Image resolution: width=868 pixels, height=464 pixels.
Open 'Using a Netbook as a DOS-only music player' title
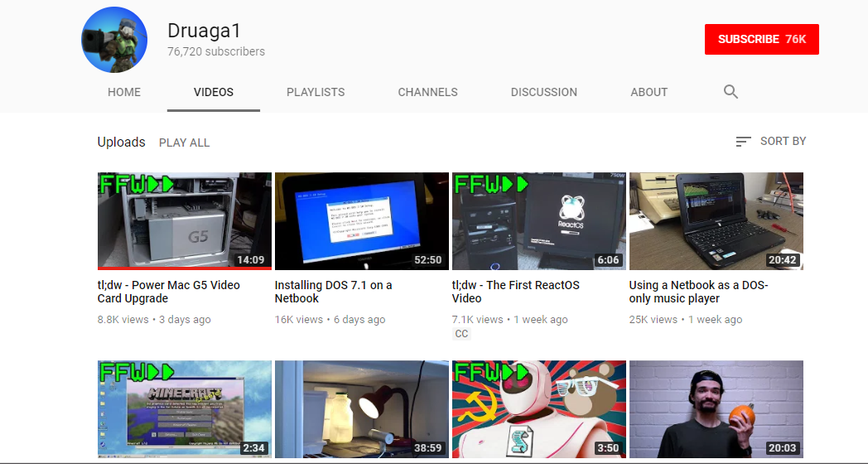698,292
